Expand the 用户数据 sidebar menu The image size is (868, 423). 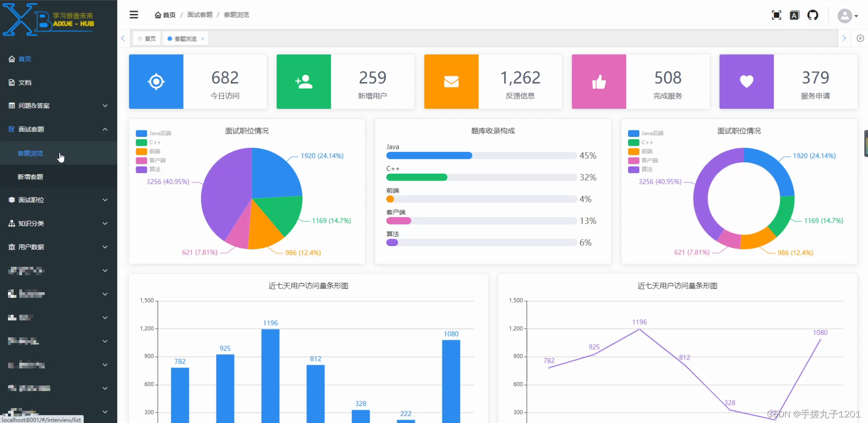tap(58, 247)
